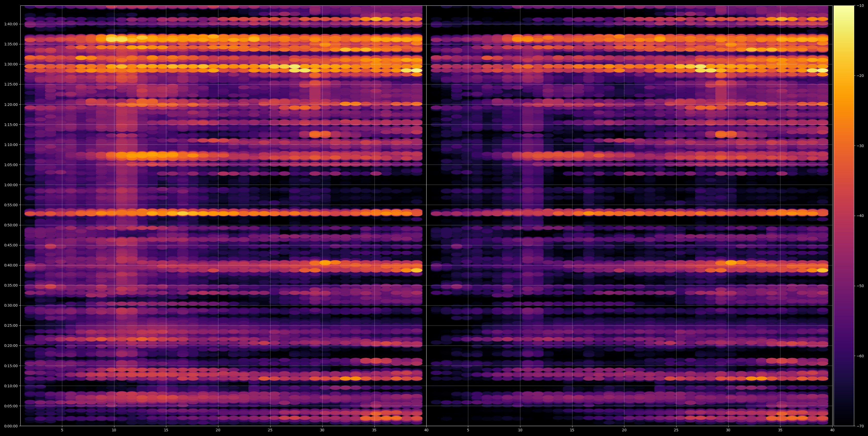The image size is (868, 436).
Task: Click the 1:00:00 time label
Action: [x=11, y=185]
